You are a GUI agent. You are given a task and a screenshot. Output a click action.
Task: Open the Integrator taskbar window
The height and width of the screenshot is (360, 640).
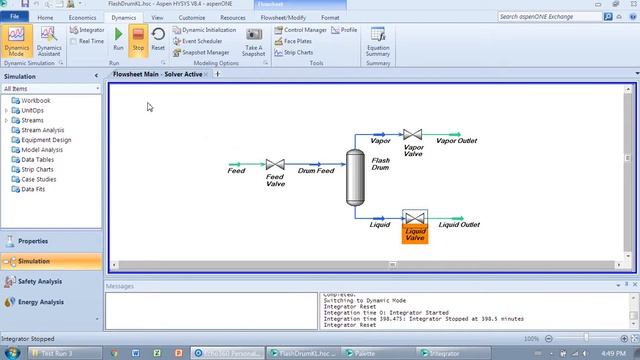453,353
